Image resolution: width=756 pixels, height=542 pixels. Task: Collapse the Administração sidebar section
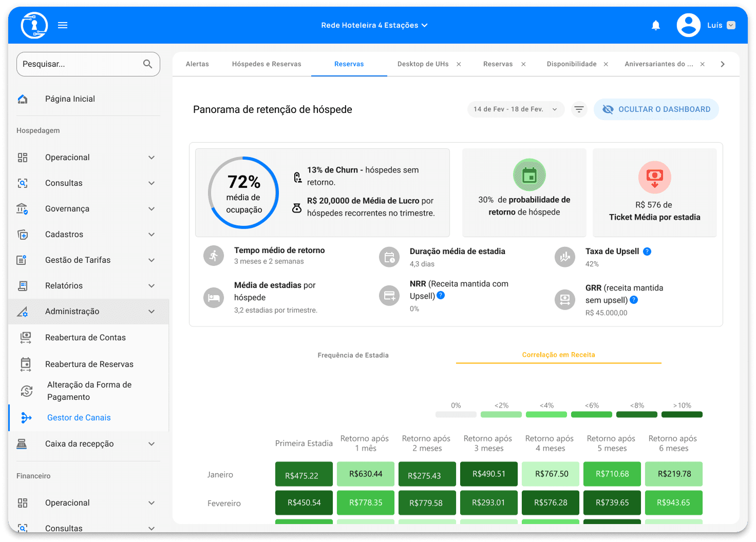152,312
